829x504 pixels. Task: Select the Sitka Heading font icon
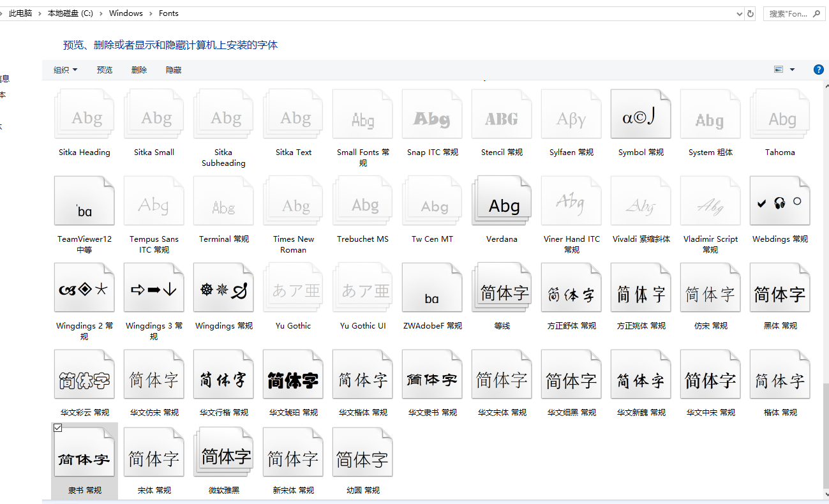pos(84,114)
